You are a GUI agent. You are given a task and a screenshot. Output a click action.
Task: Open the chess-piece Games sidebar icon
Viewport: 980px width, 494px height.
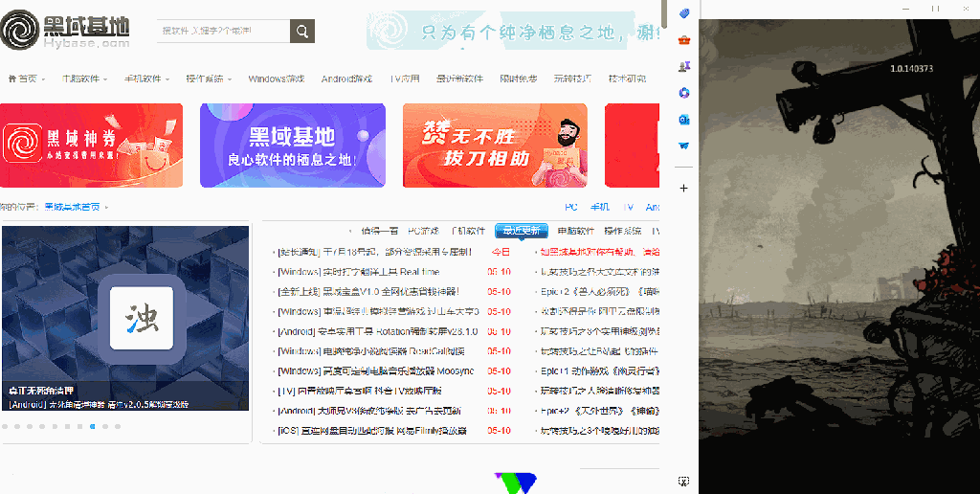tap(683, 66)
